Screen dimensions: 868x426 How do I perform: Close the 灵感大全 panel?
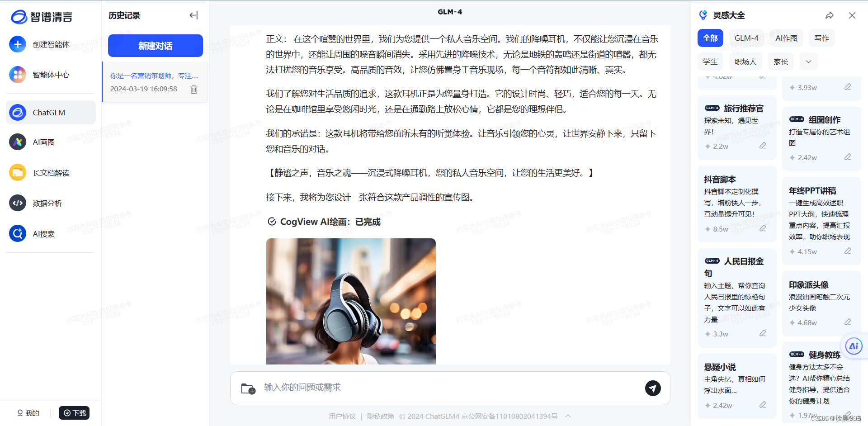[x=852, y=15]
